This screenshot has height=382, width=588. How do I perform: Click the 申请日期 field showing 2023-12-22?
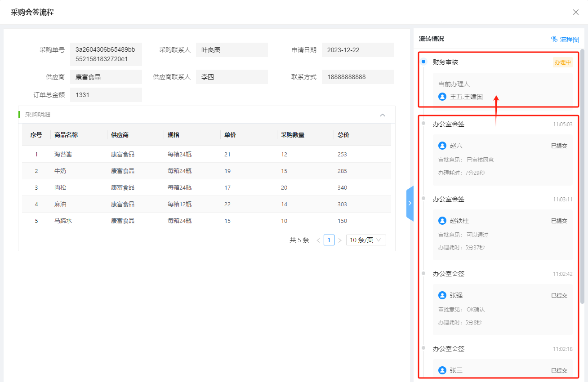(357, 50)
